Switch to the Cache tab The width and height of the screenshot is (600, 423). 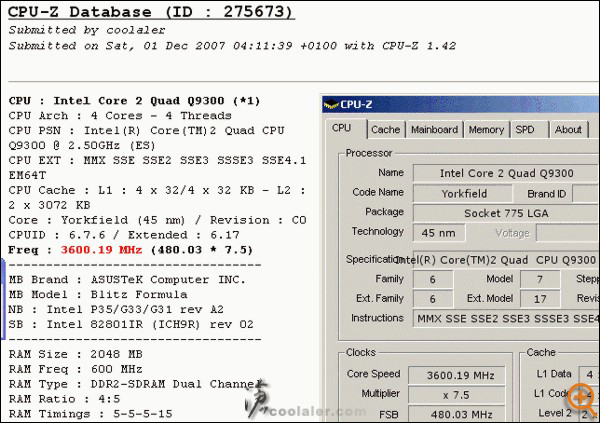tap(385, 130)
